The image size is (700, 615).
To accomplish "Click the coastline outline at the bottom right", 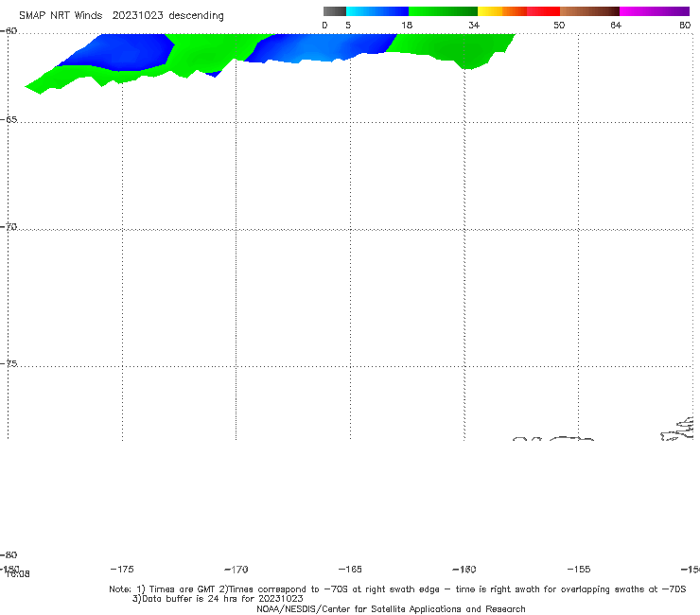I will pos(677,430).
